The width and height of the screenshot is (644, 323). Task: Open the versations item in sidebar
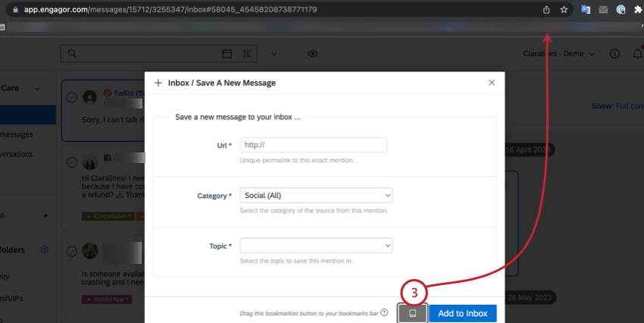click(x=17, y=154)
